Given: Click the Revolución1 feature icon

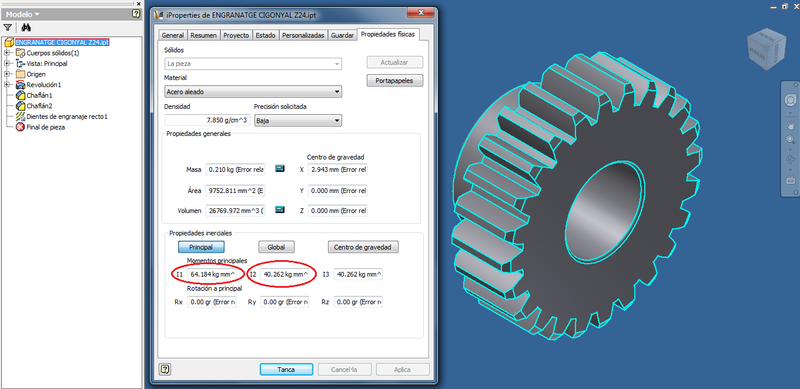Looking at the screenshot, I should pyautogui.click(x=20, y=85).
